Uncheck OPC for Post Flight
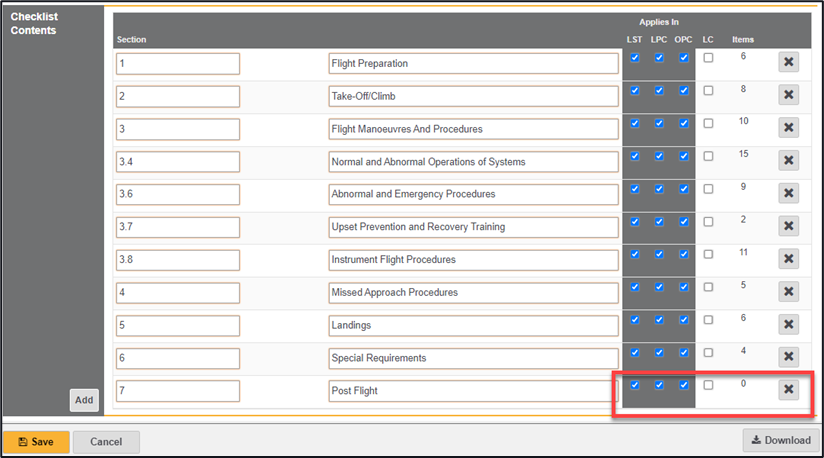The width and height of the screenshot is (824, 458). (684, 385)
